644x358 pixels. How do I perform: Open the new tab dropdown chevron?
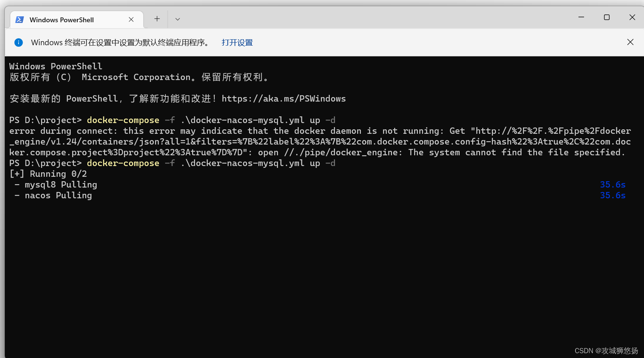click(x=177, y=19)
